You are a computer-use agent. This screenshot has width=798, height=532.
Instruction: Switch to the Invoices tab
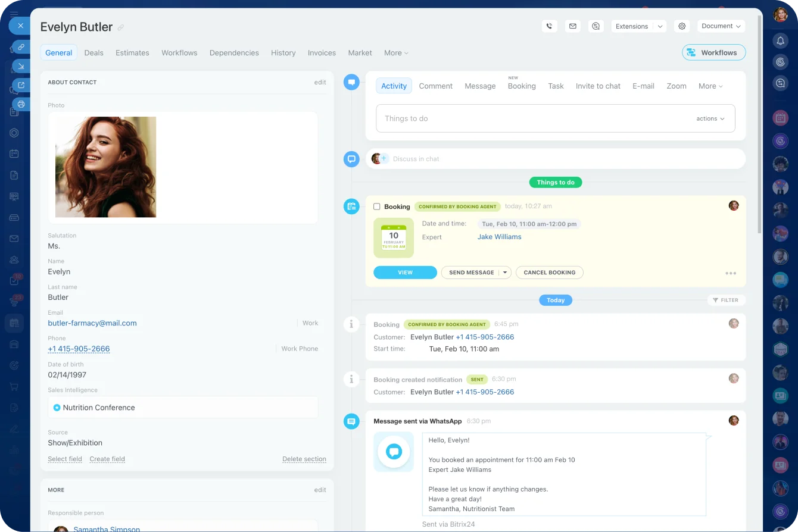[322, 53]
